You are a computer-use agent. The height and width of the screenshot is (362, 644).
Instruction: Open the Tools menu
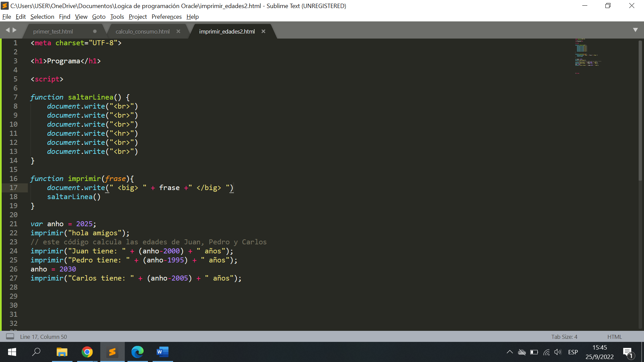point(116,16)
